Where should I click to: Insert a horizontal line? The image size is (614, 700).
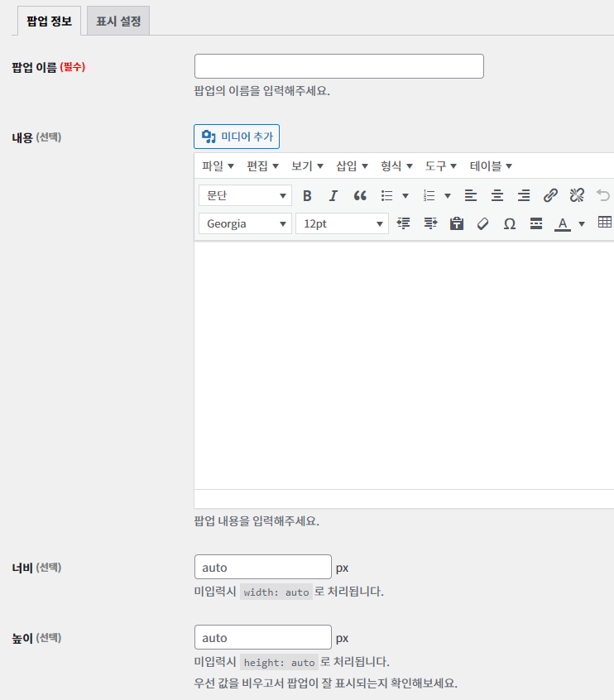[536, 223]
